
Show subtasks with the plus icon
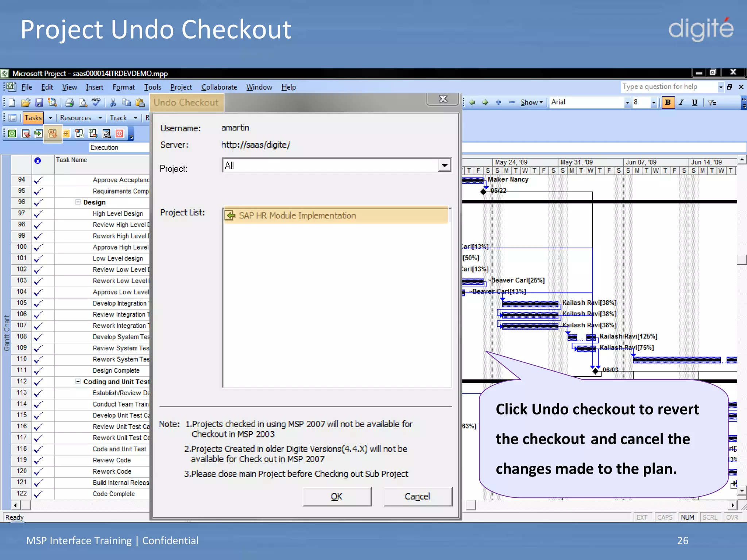tap(499, 102)
